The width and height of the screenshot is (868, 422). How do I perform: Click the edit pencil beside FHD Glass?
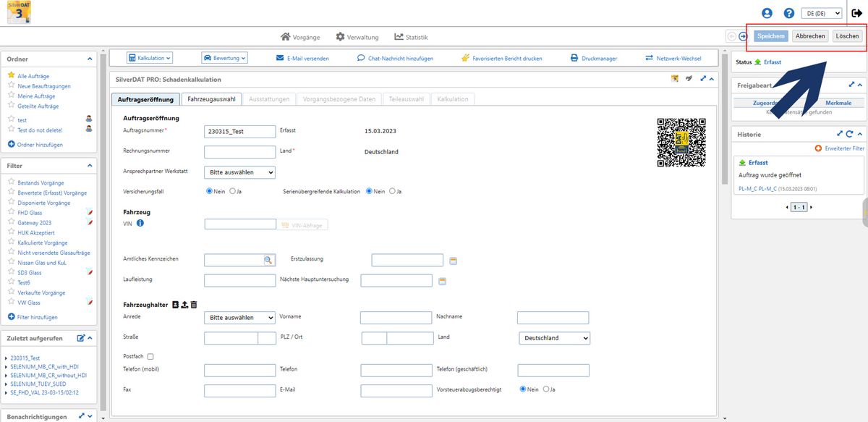click(x=89, y=213)
